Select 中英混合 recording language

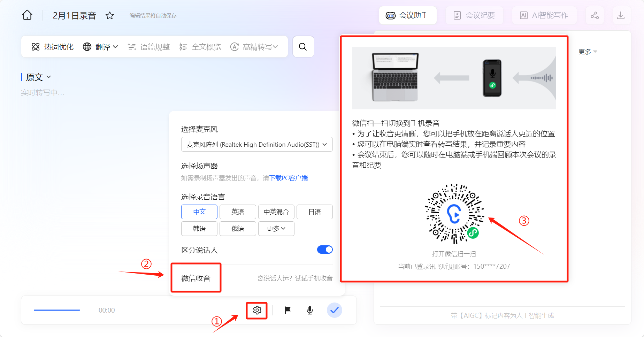(276, 212)
